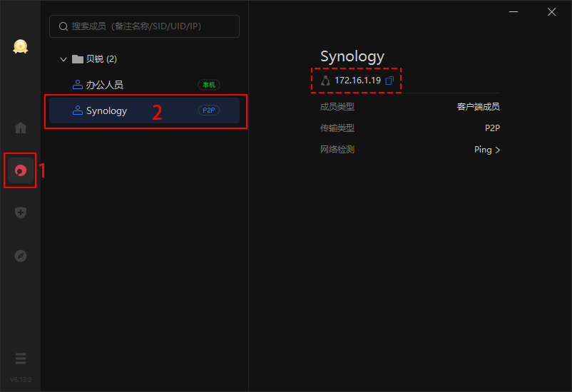Focus the member search field
The width and height of the screenshot is (572, 392).
point(145,26)
